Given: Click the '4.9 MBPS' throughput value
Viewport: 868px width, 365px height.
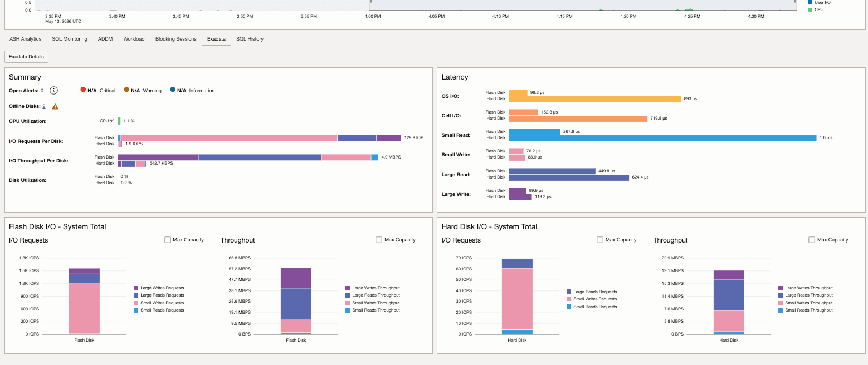Looking at the screenshot, I should click(391, 157).
